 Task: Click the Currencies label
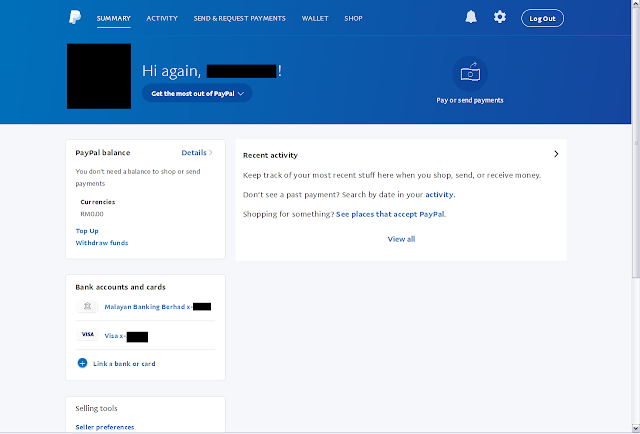tap(98, 202)
